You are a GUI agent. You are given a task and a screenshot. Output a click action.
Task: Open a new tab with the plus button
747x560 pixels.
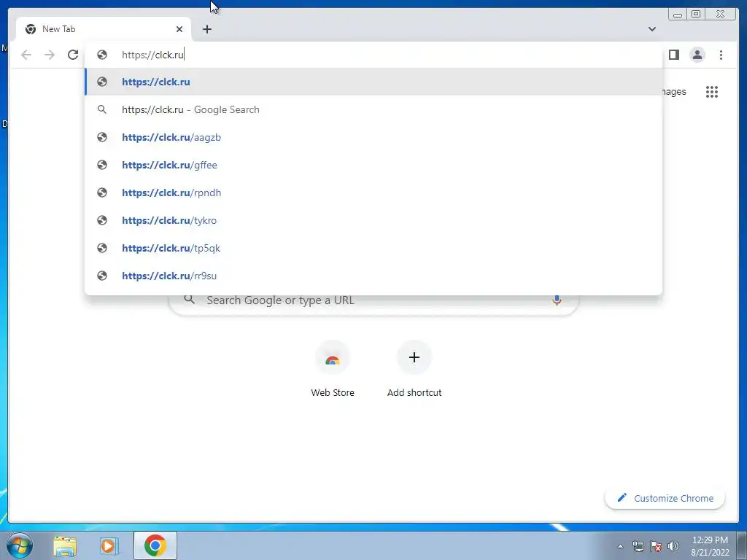206,29
